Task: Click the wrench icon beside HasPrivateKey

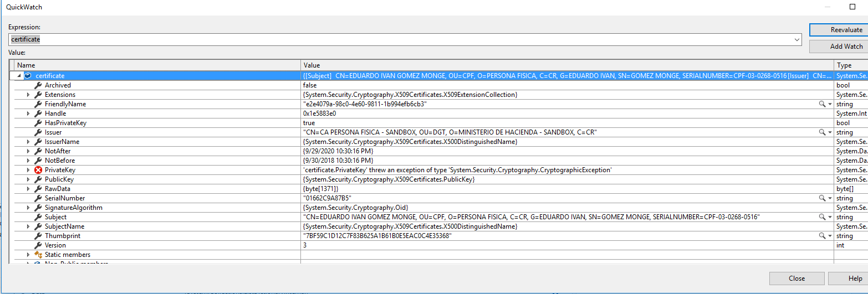Action: click(x=38, y=123)
